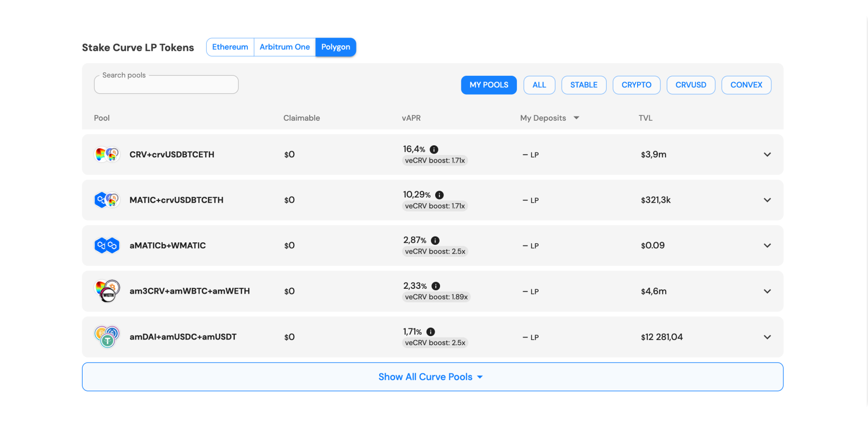Click the Pool column header
868x423 pixels.
click(x=102, y=118)
